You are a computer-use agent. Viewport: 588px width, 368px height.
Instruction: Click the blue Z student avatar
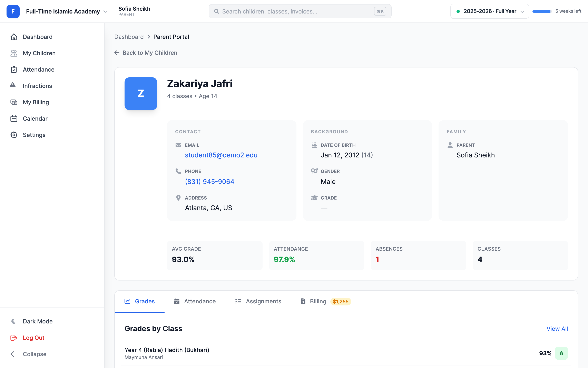pos(141,93)
